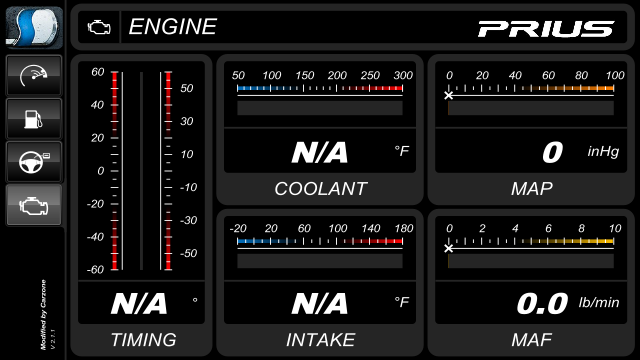Open the speedometer gauge page
Screen dimensions: 640x360
point(34,76)
